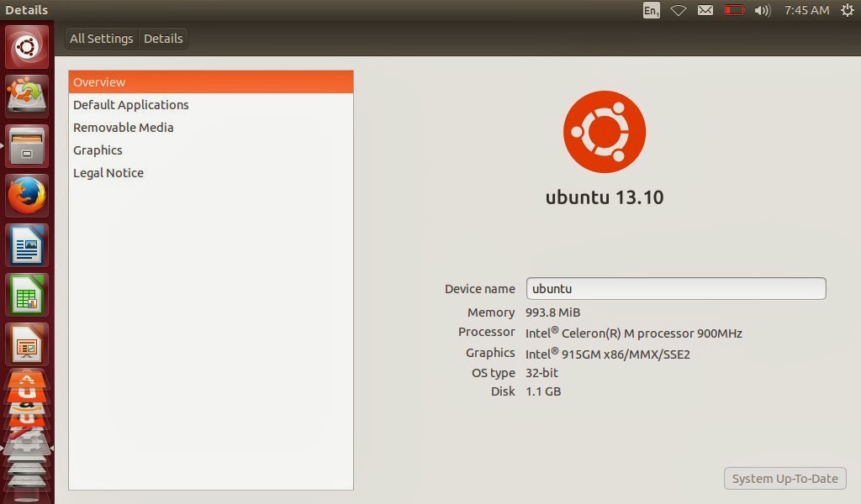The width and height of the screenshot is (861, 504).
Task: Open the Files file manager icon
Action: pyautogui.click(x=25, y=146)
